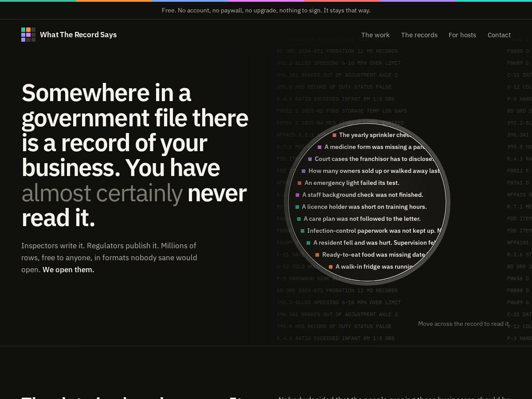This screenshot has width=532, height=399.
Task: Click the paragraph 'Inspectors write it. Regulators publish it.'
Action: tap(109, 258)
